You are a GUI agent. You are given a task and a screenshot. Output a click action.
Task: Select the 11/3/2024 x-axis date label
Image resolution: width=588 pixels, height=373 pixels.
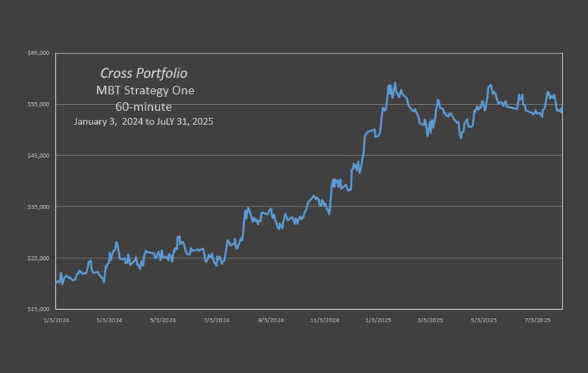pyautogui.click(x=325, y=320)
